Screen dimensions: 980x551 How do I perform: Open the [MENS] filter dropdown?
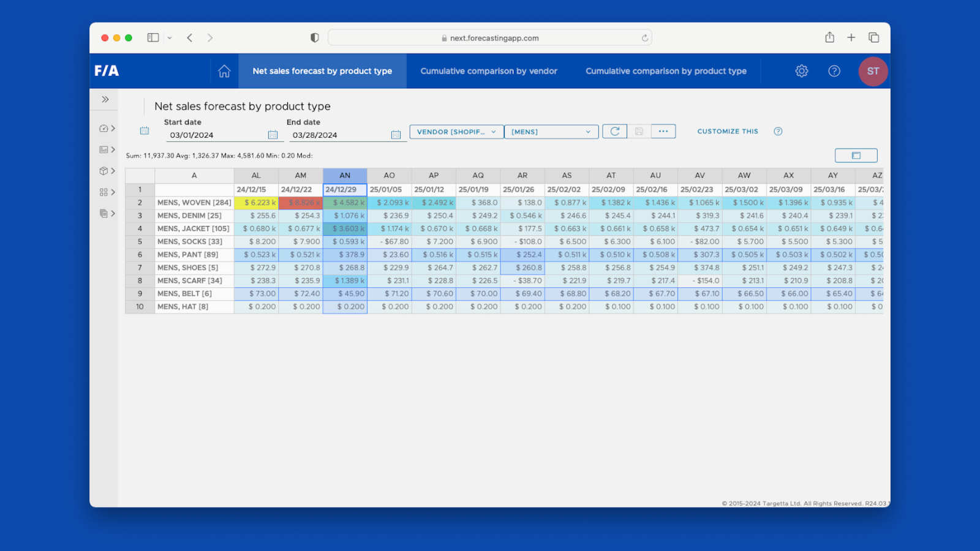pos(551,132)
